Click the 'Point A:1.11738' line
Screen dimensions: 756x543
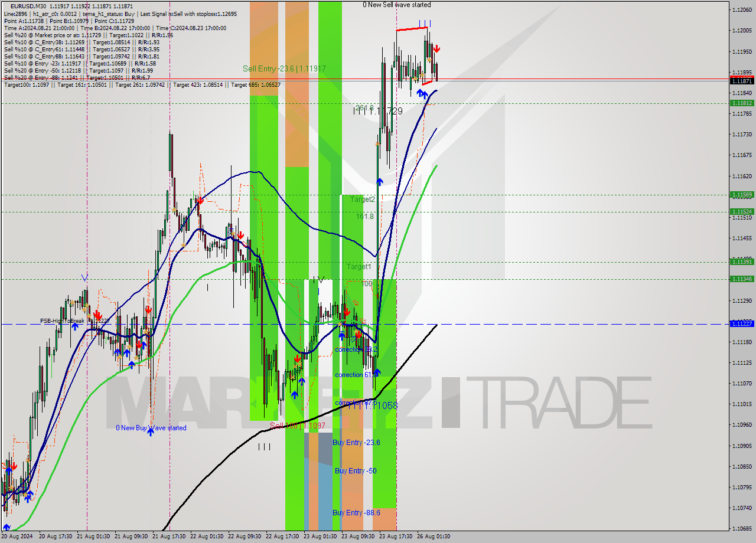point(69,21)
